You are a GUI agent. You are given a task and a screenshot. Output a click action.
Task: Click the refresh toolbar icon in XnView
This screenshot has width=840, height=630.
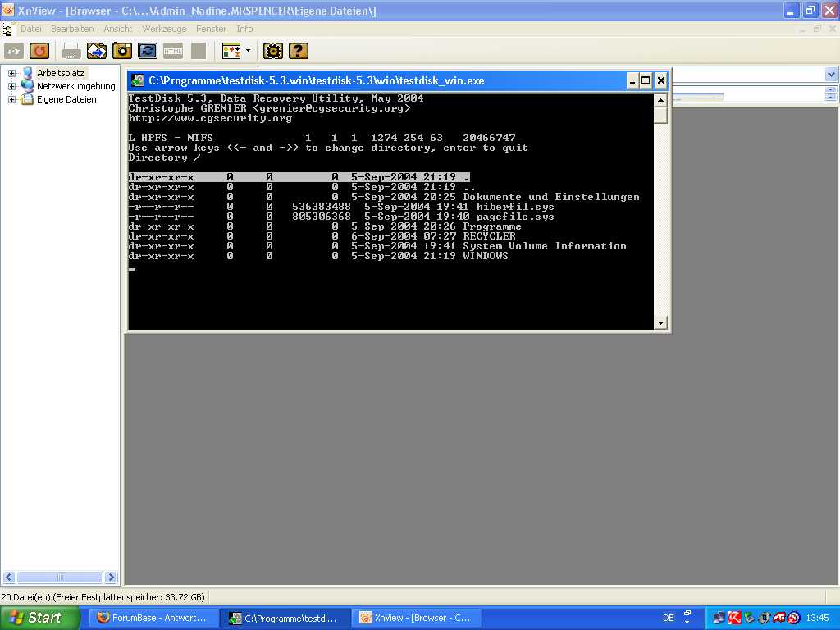click(39, 51)
